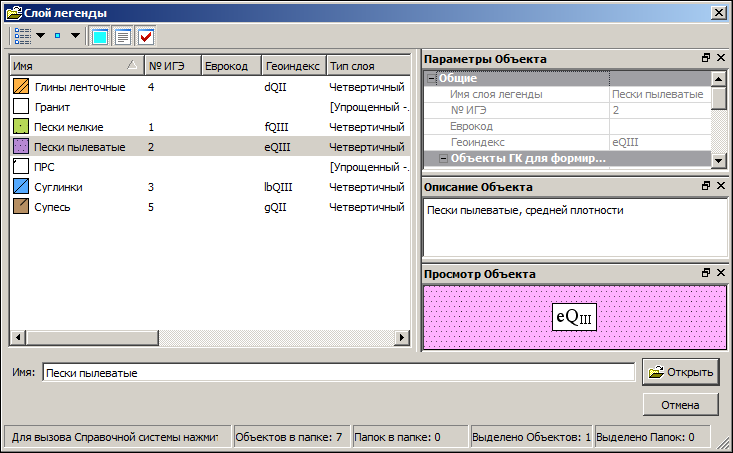
Task: Click the Пески пылеватые purple swatch
Action: (21, 146)
